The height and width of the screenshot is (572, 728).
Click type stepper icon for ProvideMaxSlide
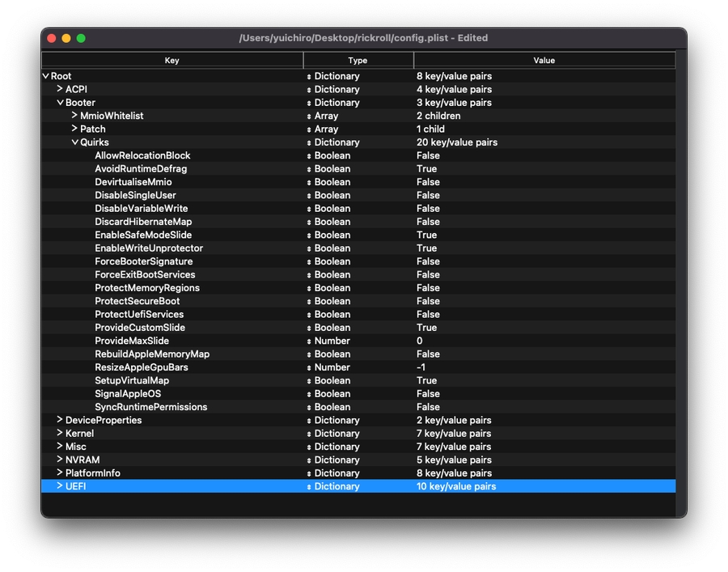pos(309,341)
